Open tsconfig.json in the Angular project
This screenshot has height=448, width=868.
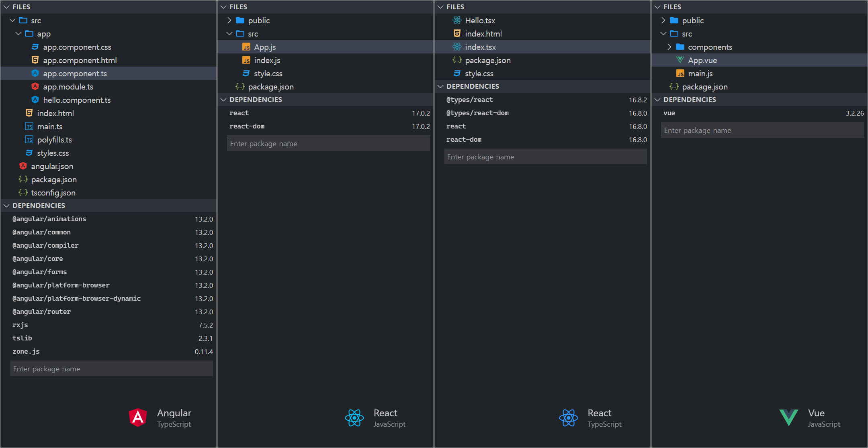coord(53,193)
